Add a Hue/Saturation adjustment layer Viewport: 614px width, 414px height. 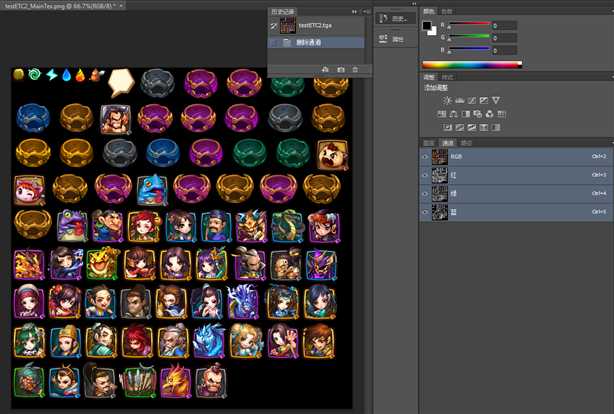point(442,114)
